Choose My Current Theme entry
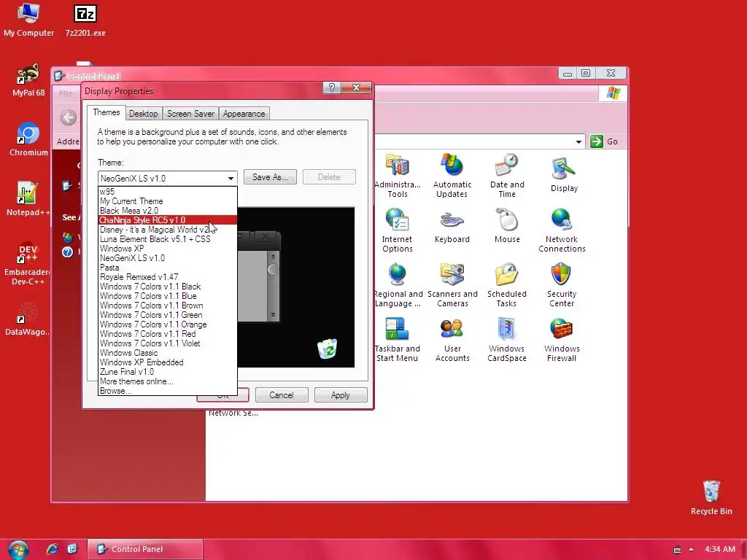The image size is (747, 560). coord(167,201)
